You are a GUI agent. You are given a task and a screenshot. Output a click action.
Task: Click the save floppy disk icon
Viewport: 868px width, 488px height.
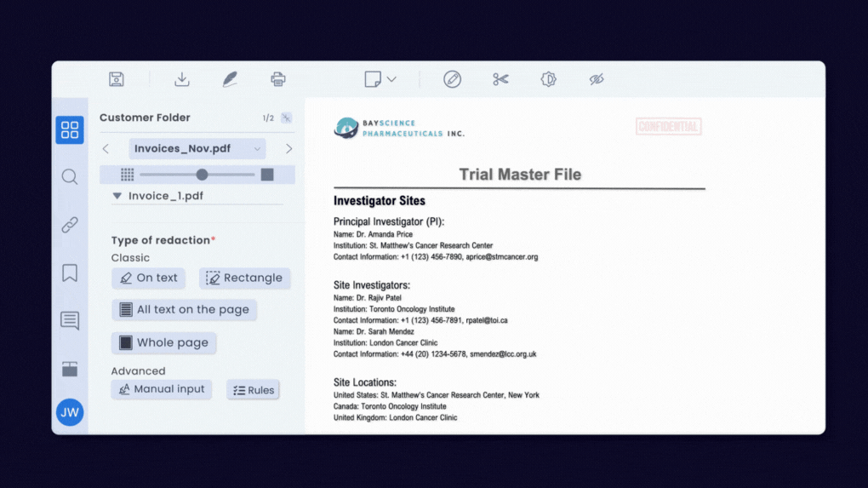pyautogui.click(x=117, y=79)
